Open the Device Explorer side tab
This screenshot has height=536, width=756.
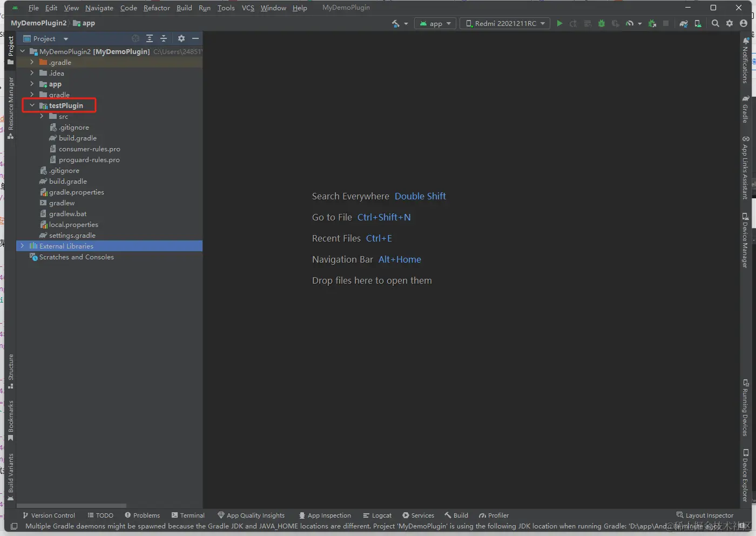(745, 475)
